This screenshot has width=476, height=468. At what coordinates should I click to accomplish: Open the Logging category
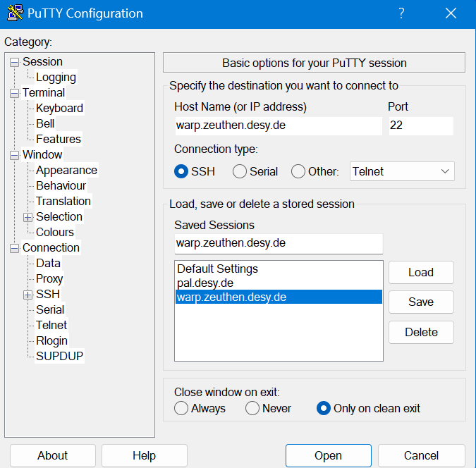pos(56,78)
